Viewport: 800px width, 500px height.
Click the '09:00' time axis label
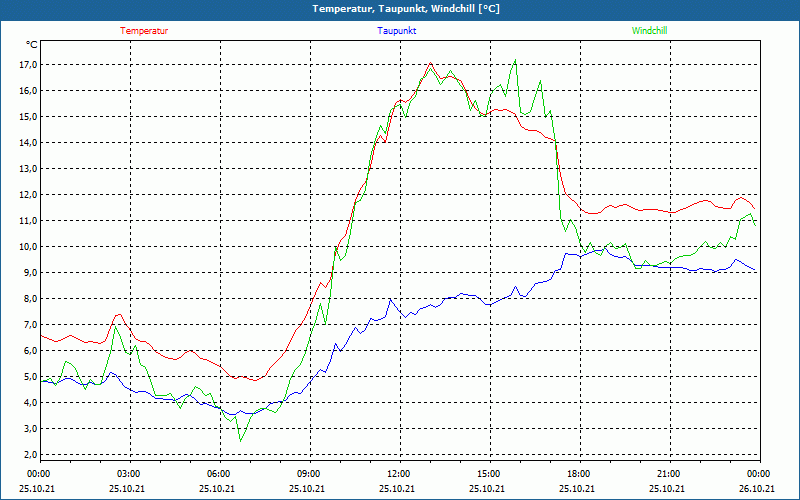(310, 474)
